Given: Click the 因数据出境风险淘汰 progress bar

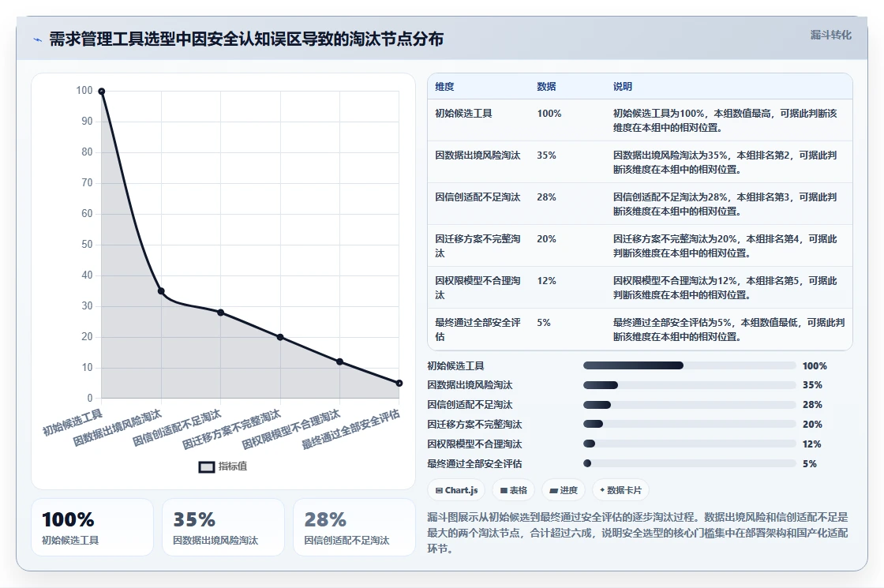Looking at the screenshot, I should (x=690, y=385).
